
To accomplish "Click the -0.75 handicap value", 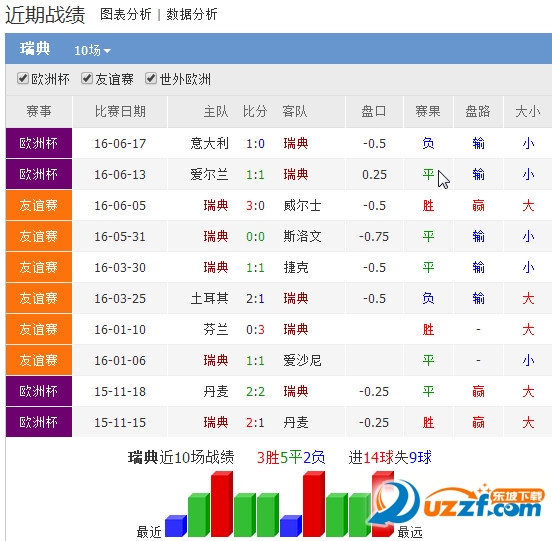I will (374, 236).
